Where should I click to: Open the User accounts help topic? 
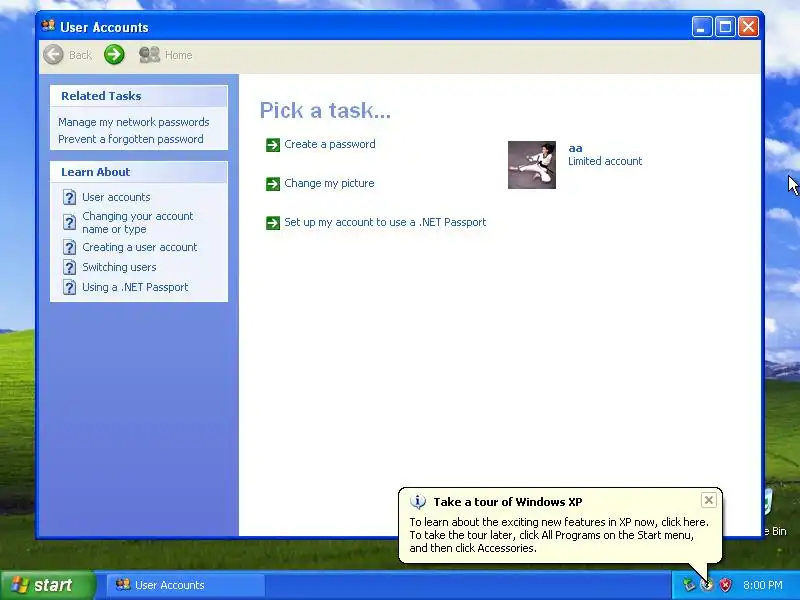116,197
